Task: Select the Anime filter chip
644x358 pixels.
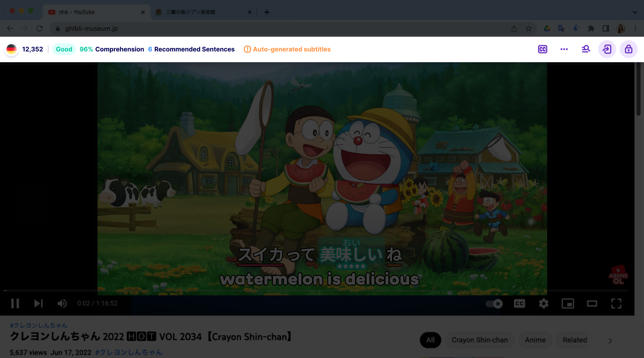Action: (535, 340)
